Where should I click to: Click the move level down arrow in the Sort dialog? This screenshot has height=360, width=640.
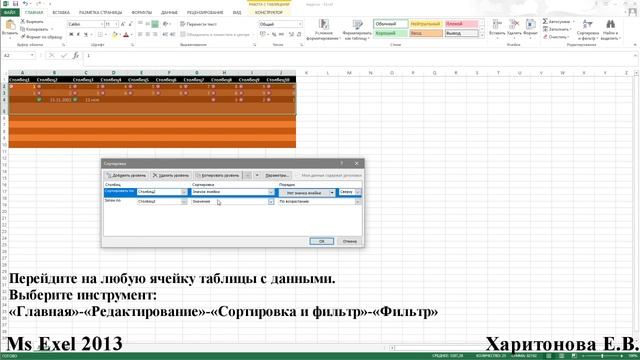(x=257, y=175)
